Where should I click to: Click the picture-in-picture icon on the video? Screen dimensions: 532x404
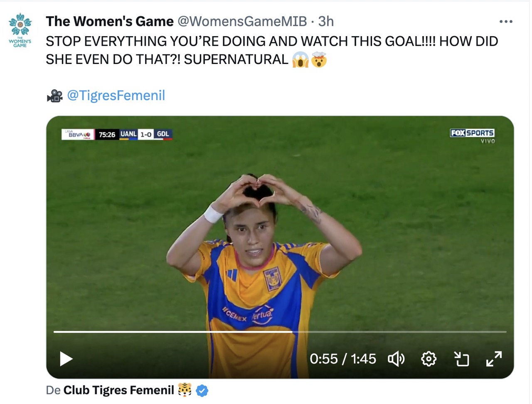[x=461, y=359]
